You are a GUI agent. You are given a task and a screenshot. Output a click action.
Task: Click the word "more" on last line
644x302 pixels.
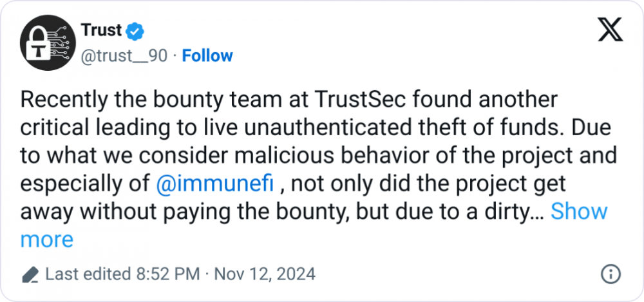[47, 240]
